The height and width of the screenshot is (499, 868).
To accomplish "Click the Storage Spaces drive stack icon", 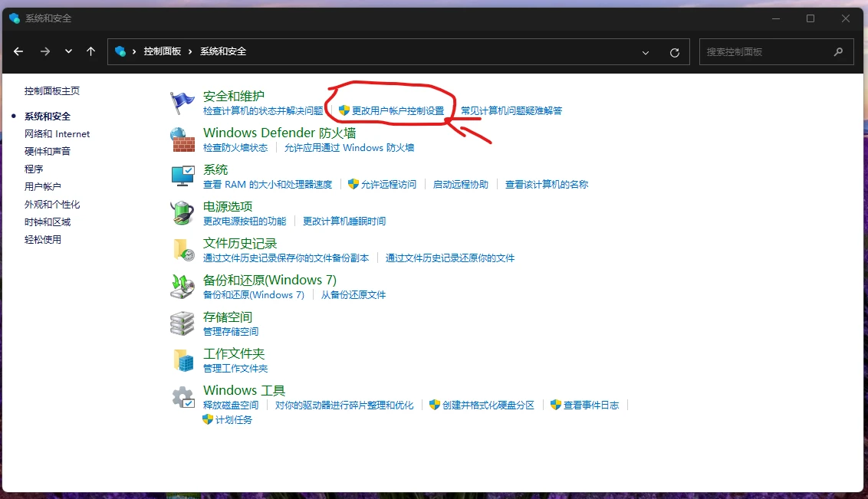I will click(182, 323).
